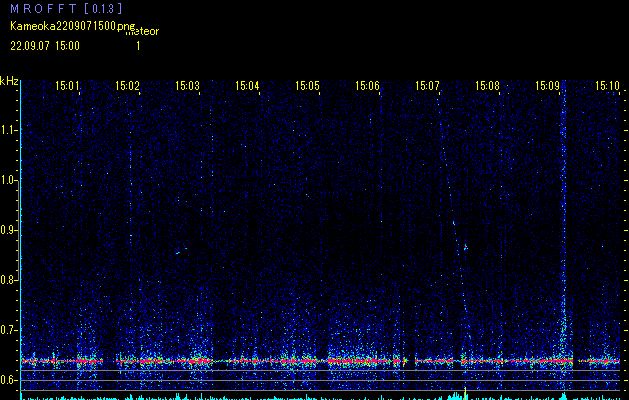Click the 22.09.07 15:00 date stamp
629x400 pixels.
click(x=45, y=46)
